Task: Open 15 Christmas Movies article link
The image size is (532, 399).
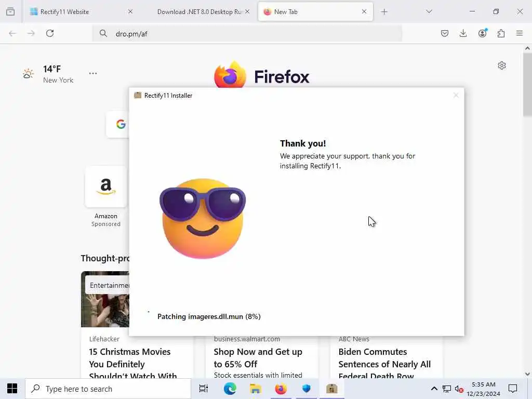Action: pyautogui.click(x=132, y=364)
